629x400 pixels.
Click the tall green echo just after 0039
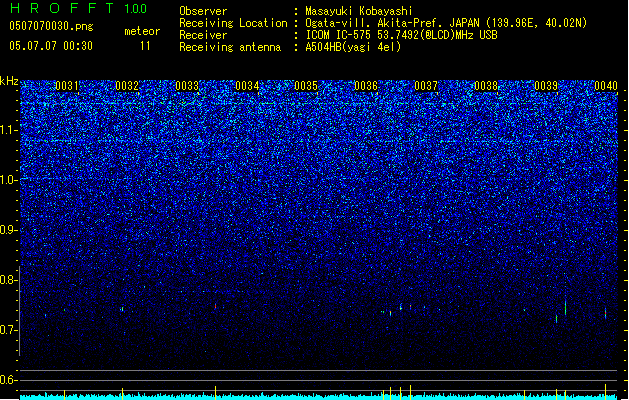pos(566,307)
